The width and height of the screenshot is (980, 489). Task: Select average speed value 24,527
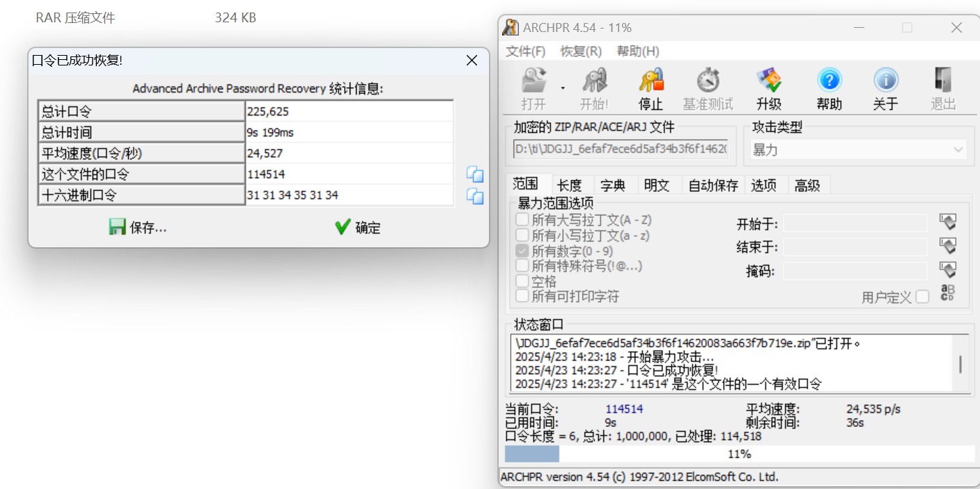click(349, 153)
